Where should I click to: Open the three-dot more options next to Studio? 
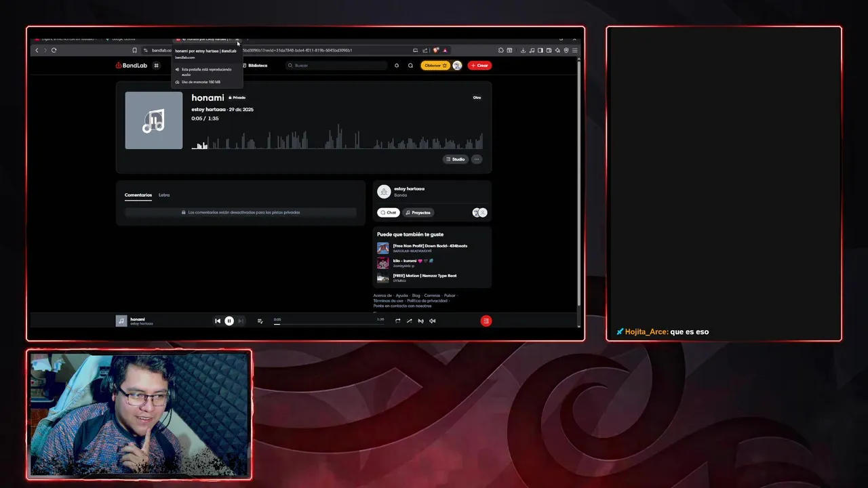click(477, 159)
